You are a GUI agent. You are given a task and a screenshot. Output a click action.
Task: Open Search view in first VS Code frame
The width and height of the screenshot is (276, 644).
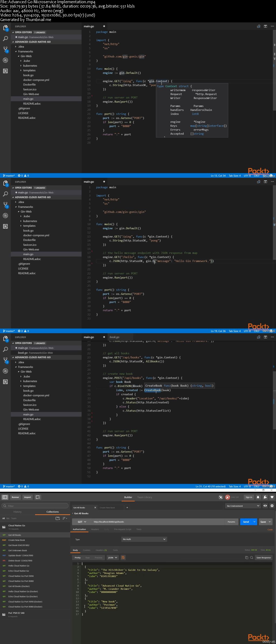(5, 39)
